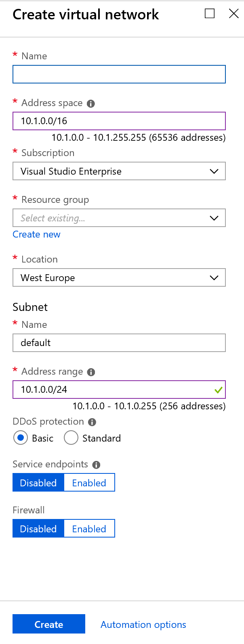Close the Create virtual network blade
Screen dimensions: 244x644
pyautogui.click(x=233, y=14)
